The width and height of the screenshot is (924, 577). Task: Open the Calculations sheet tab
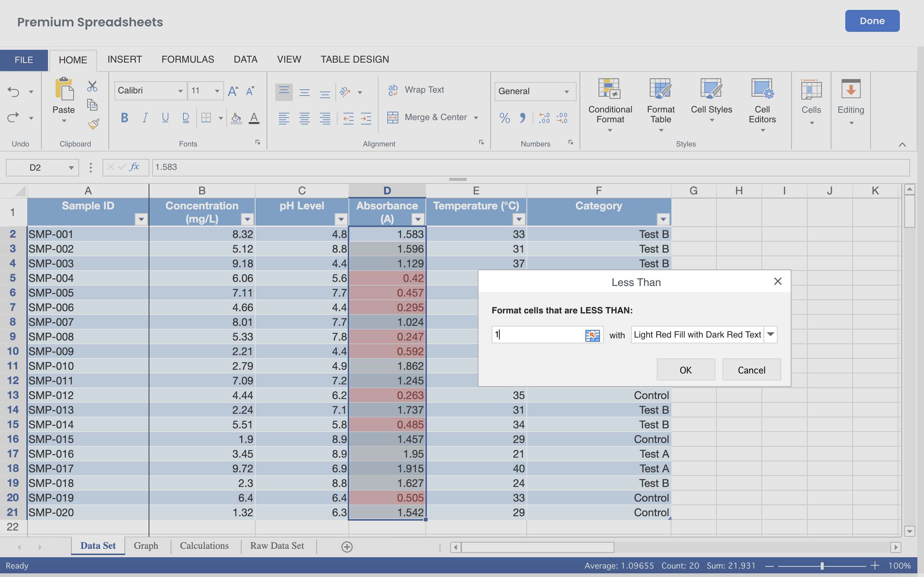[x=204, y=546]
